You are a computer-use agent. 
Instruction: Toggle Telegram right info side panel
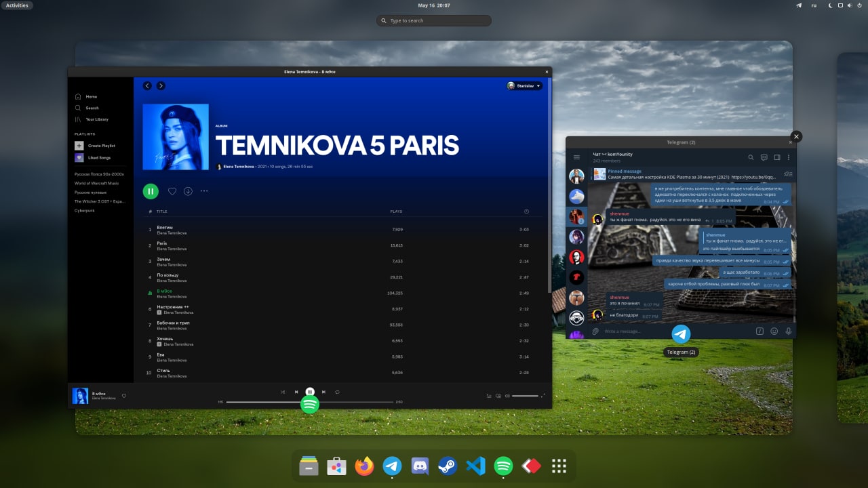point(776,157)
